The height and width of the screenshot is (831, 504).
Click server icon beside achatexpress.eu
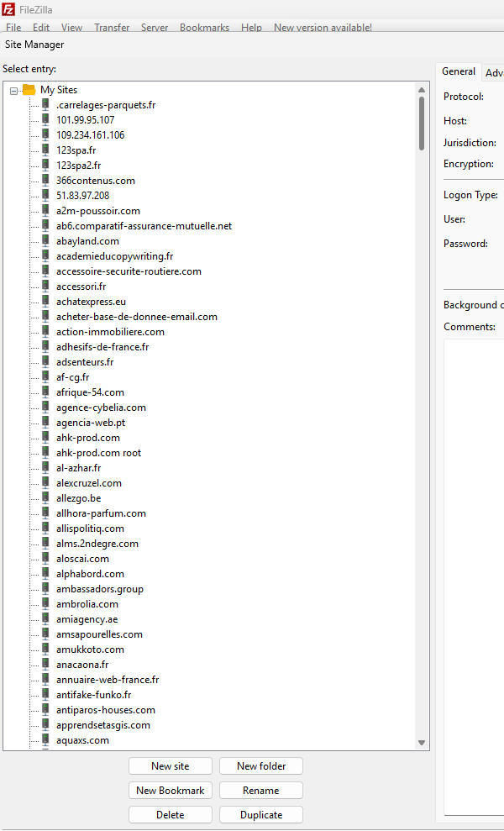click(x=46, y=301)
